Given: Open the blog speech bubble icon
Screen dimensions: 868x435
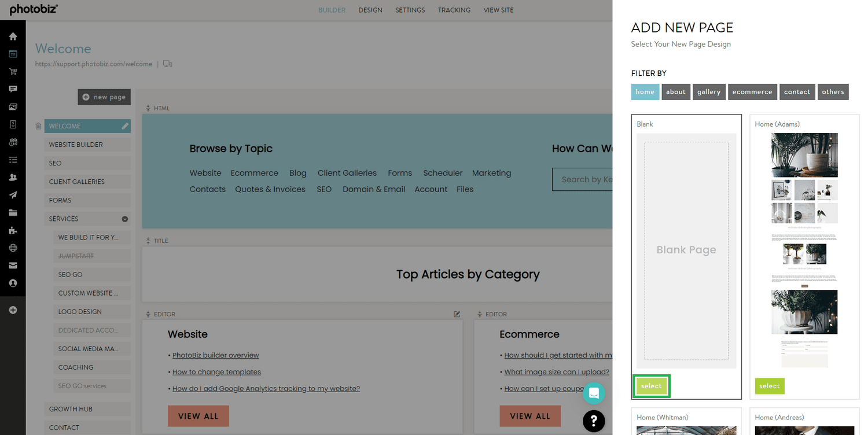Looking at the screenshot, I should click(x=13, y=89).
